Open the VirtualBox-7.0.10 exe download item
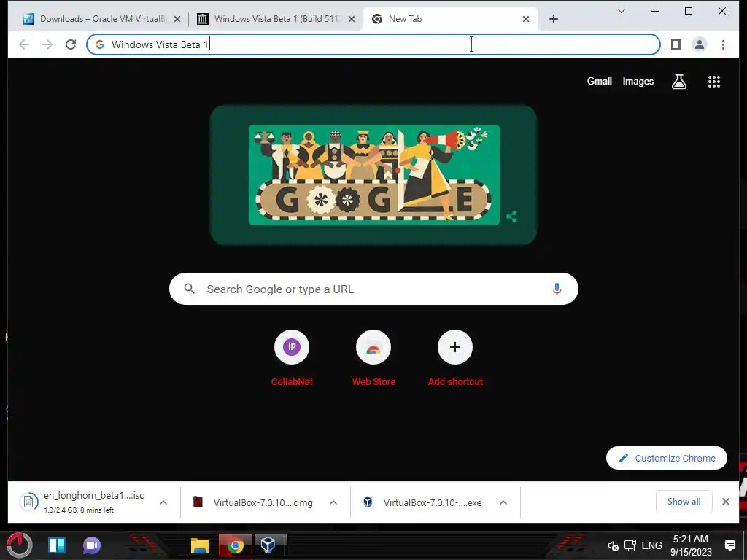The width and height of the screenshot is (747, 560). tap(424, 502)
